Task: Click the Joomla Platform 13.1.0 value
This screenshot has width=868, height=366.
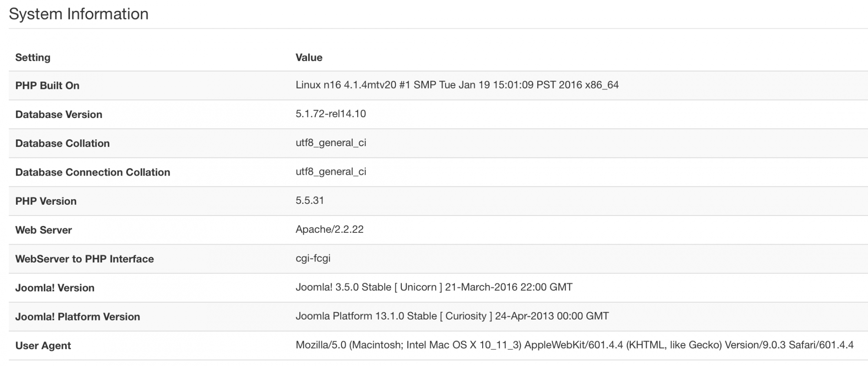Action: (452, 316)
